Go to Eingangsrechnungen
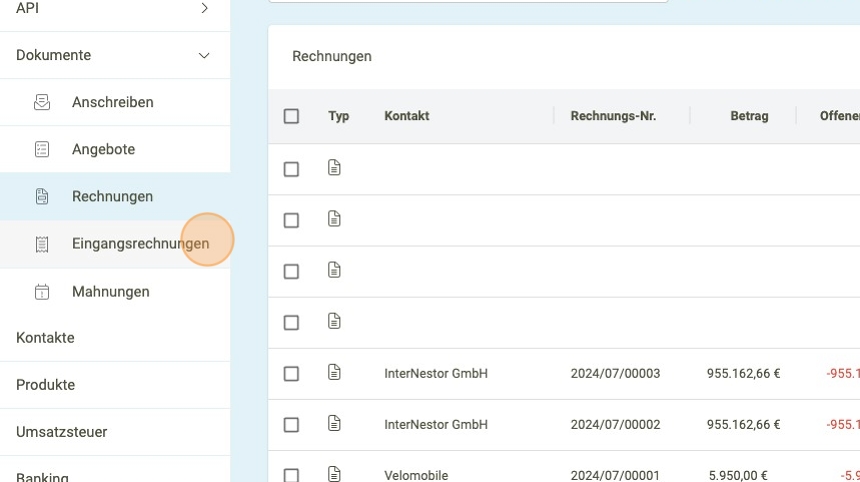860x482 pixels. tap(115, 244)
